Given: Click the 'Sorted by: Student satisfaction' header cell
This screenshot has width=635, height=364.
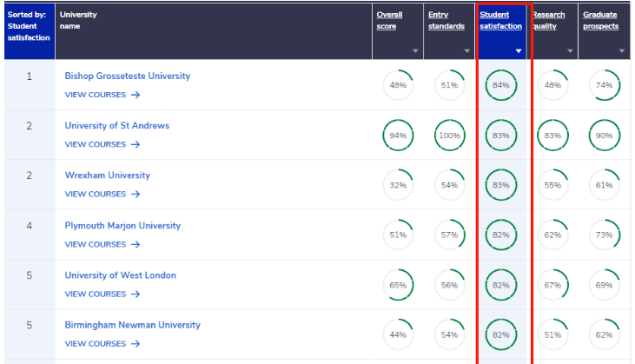Looking at the screenshot, I should 30,31.
